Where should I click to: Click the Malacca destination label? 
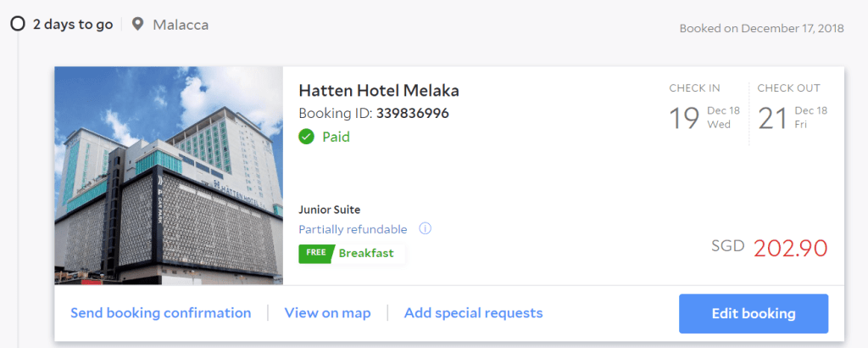(181, 25)
